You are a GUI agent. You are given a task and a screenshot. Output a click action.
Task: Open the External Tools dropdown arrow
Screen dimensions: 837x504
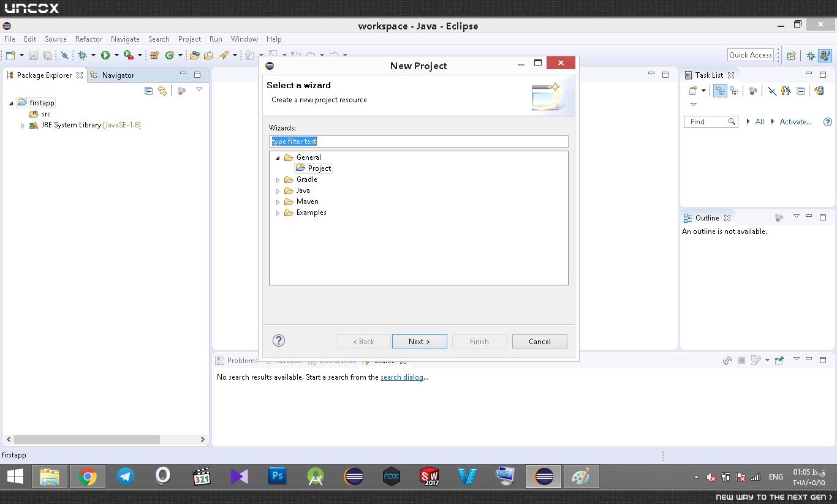140,55
